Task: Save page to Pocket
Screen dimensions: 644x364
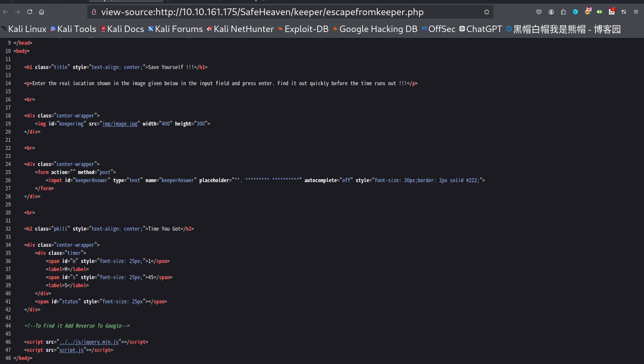Action: pyautogui.click(x=539, y=12)
